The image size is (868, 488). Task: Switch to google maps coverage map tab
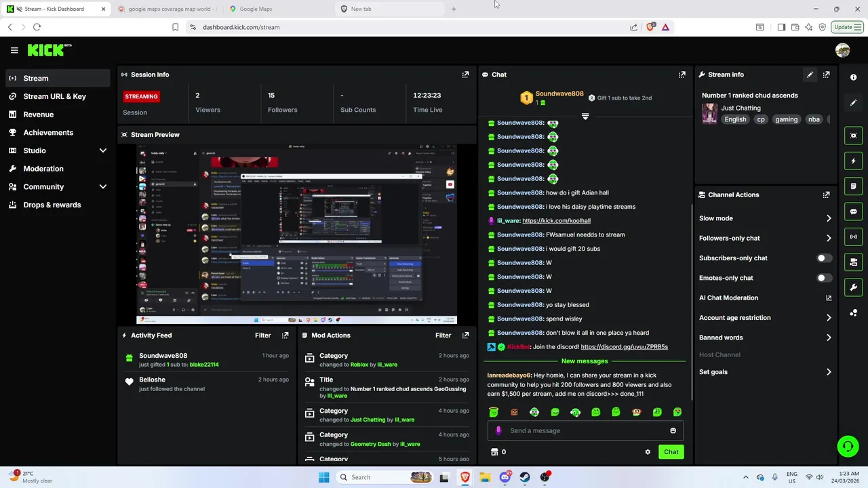tap(167, 9)
